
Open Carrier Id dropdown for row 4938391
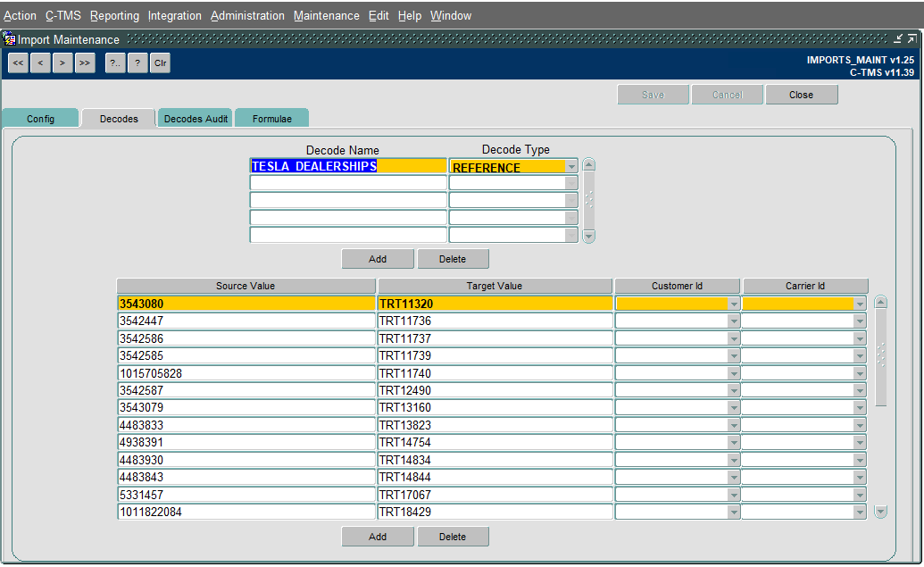point(860,443)
